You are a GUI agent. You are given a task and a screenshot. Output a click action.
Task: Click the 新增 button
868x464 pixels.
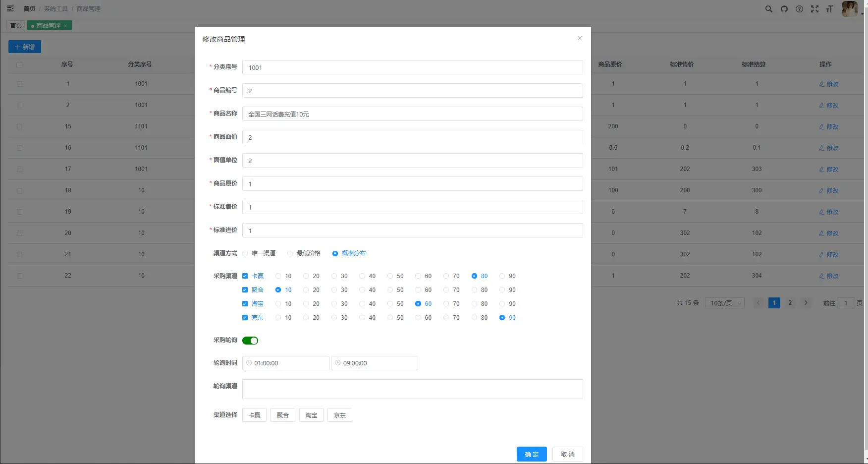(25, 47)
